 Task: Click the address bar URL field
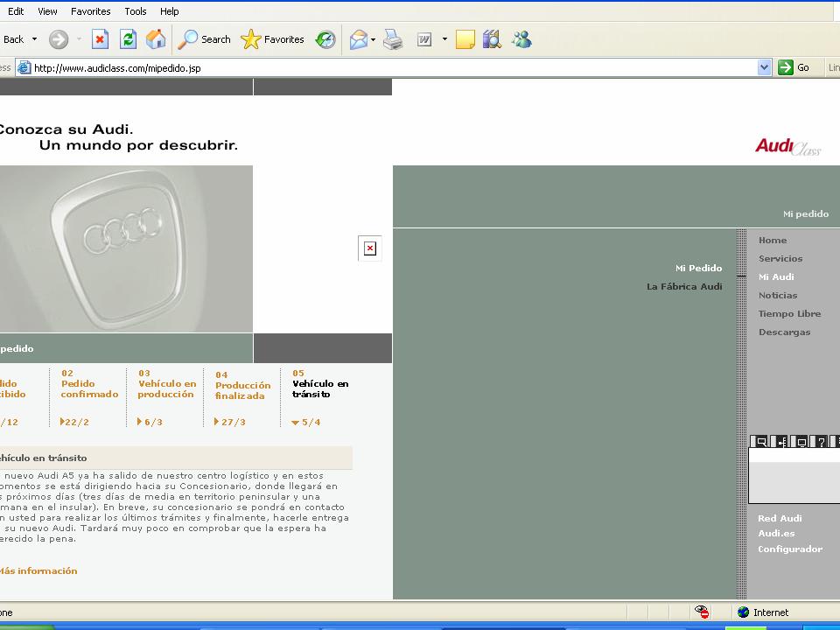coord(395,68)
